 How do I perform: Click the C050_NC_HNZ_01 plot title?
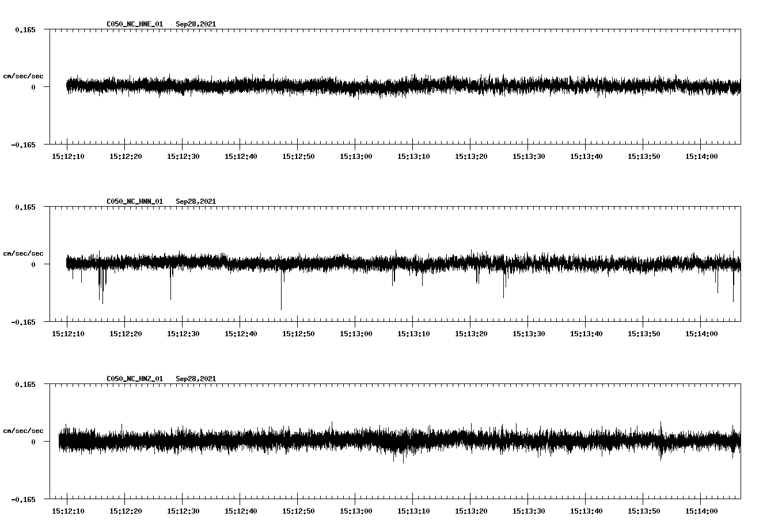[135, 379]
